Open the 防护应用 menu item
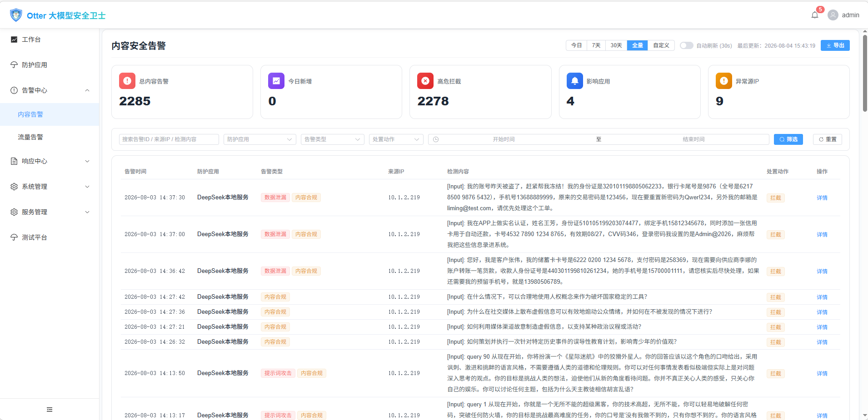 point(50,65)
